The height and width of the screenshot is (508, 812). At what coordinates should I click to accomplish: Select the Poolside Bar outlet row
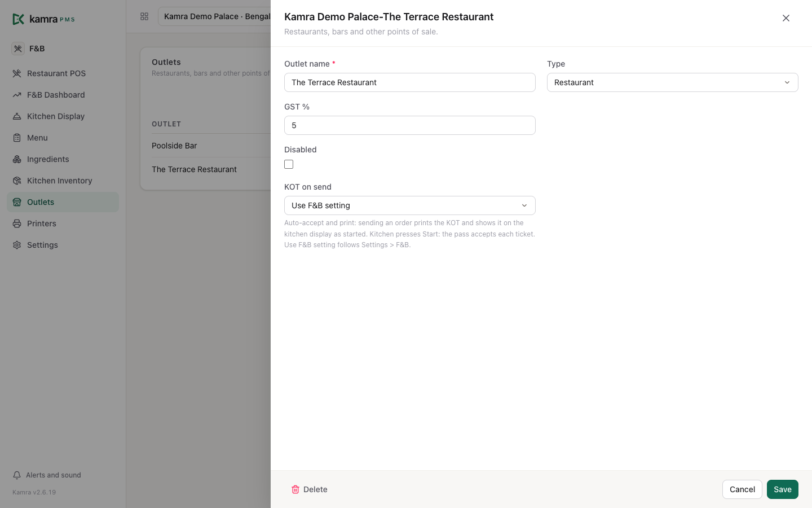click(x=211, y=146)
